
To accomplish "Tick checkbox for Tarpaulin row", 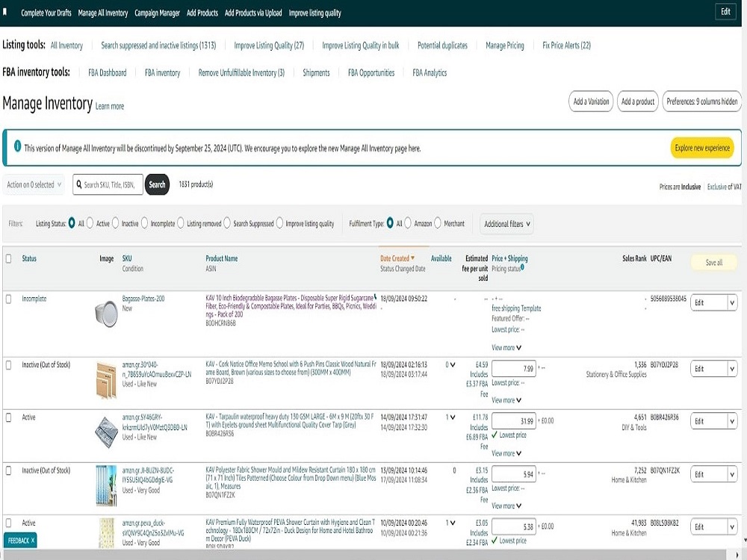I will (8, 417).
